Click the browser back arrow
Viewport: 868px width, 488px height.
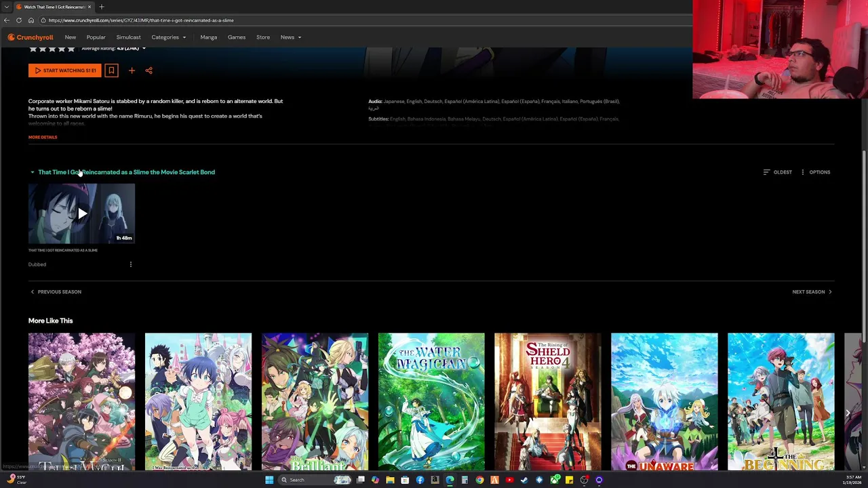tap(7, 20)
